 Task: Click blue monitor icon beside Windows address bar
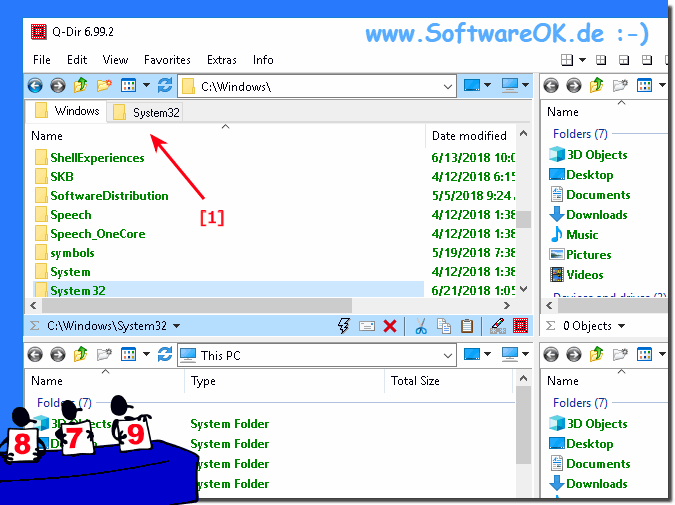472,85
